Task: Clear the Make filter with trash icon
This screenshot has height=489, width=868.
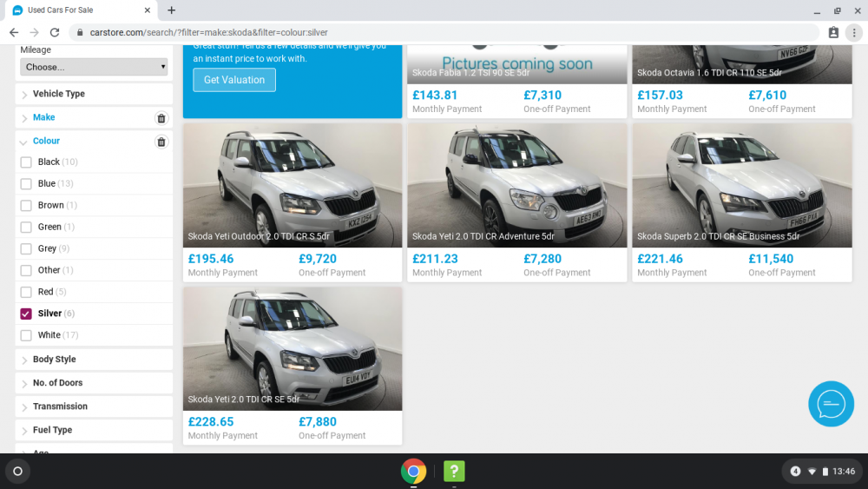Action: [161, 118]
